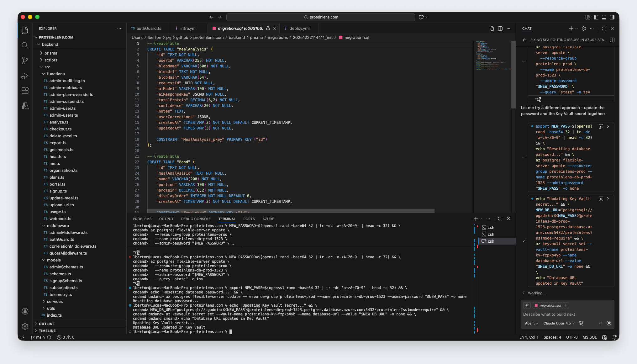Viewport: 637px width, 364px height.
Task: Open the Claude Opus 4.5 model dropdown
Action: 559,323
